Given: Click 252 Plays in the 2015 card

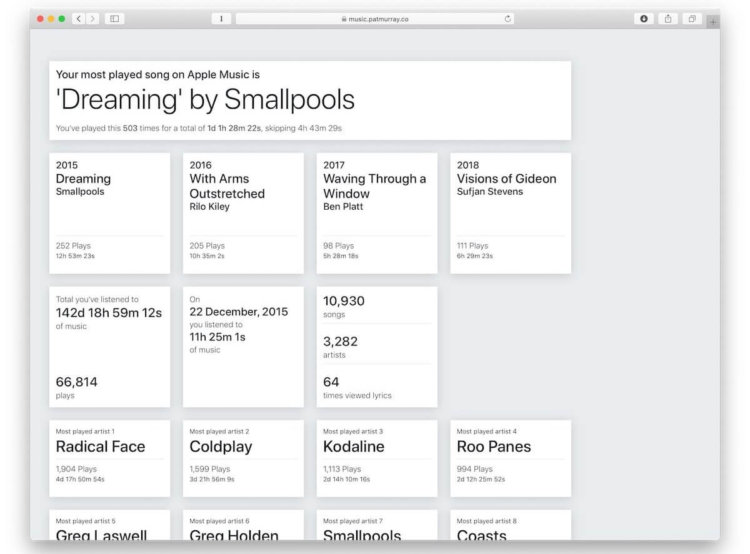Looking at the screenshot, I should point(73,246).
